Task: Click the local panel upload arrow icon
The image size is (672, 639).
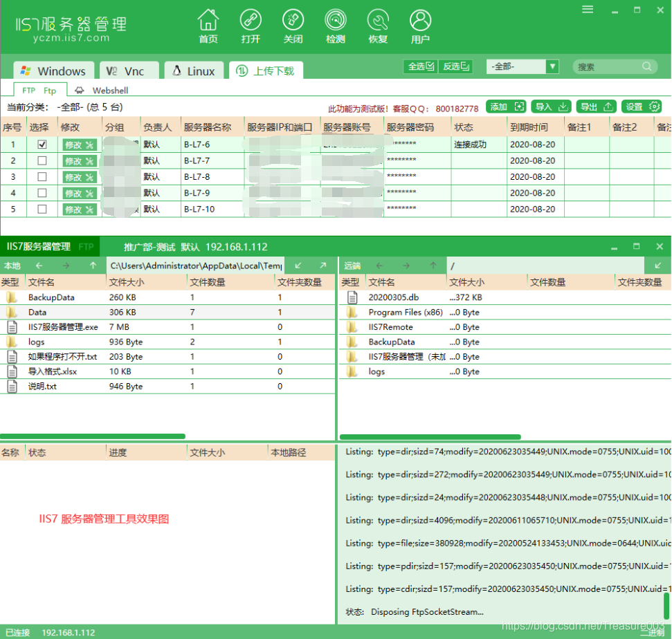Action: click(323, 266)
